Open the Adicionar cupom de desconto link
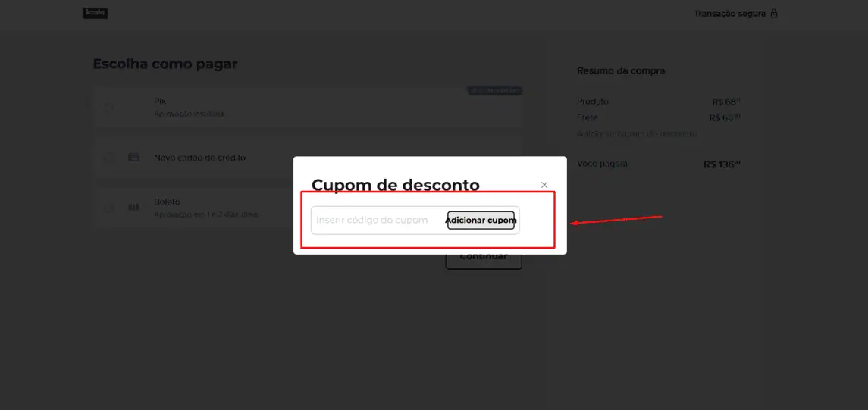868x410 pixels. (637, 134)
